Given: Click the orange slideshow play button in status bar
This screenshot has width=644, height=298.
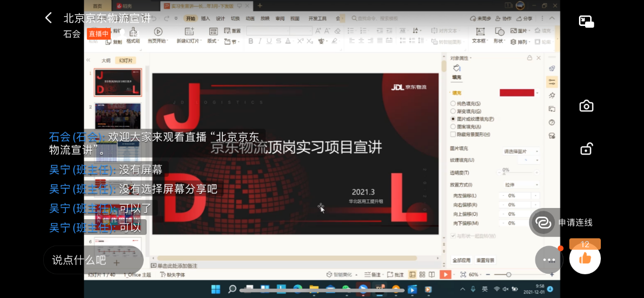Looking at the screenshot, I should tap(445, 275).
